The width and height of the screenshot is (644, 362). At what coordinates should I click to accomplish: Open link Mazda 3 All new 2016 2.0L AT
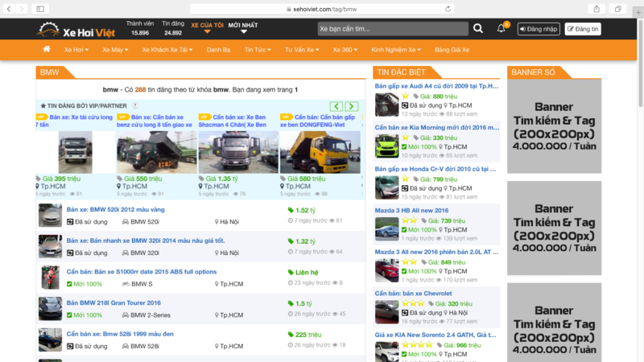coord(436,252)
